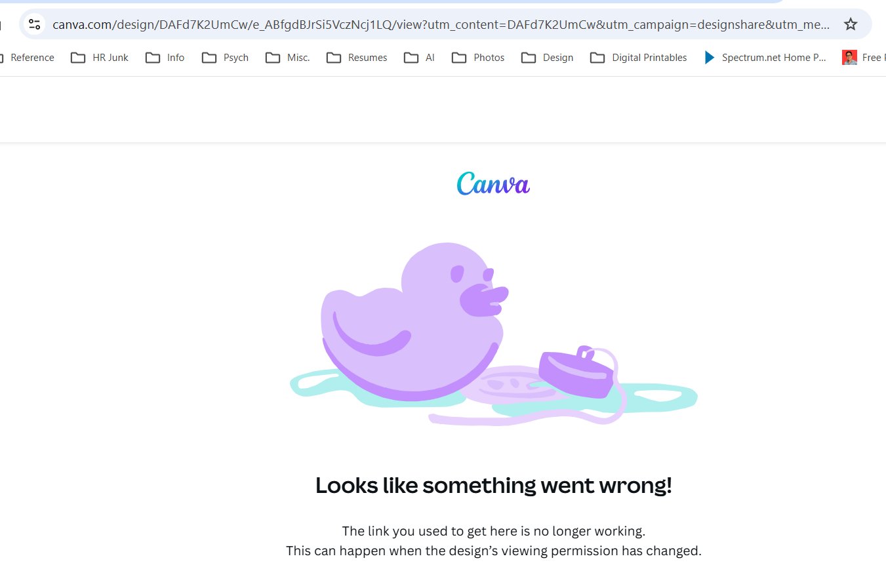Expand the Photos bookmarks folder
The width and height of the screenshot is (886, 588).
point(479,58)
